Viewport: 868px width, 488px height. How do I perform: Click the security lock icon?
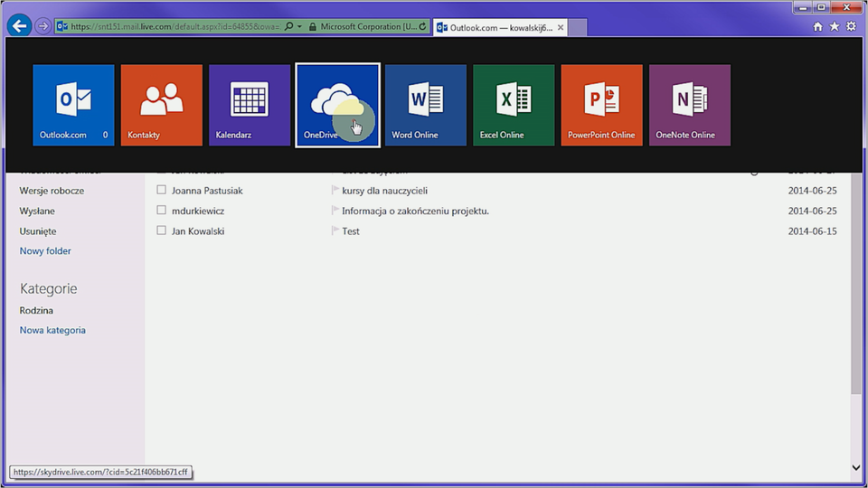tap(312, 26)
